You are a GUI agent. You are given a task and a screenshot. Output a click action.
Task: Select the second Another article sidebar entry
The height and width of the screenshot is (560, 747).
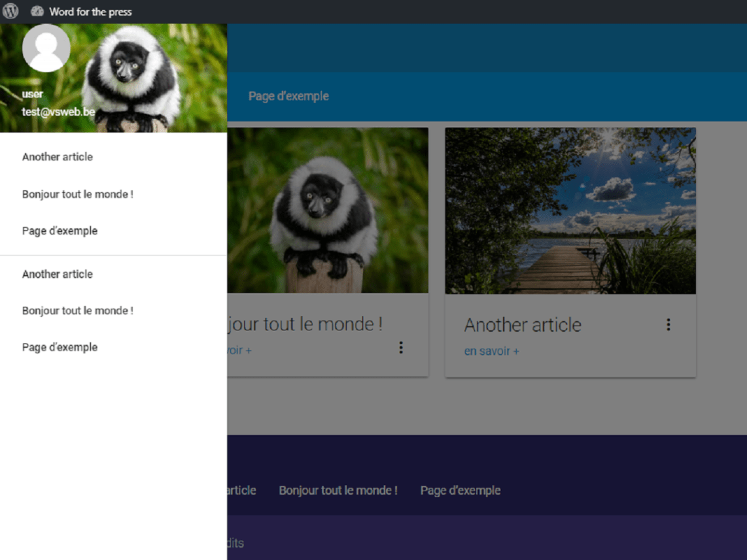pos(57,274)
